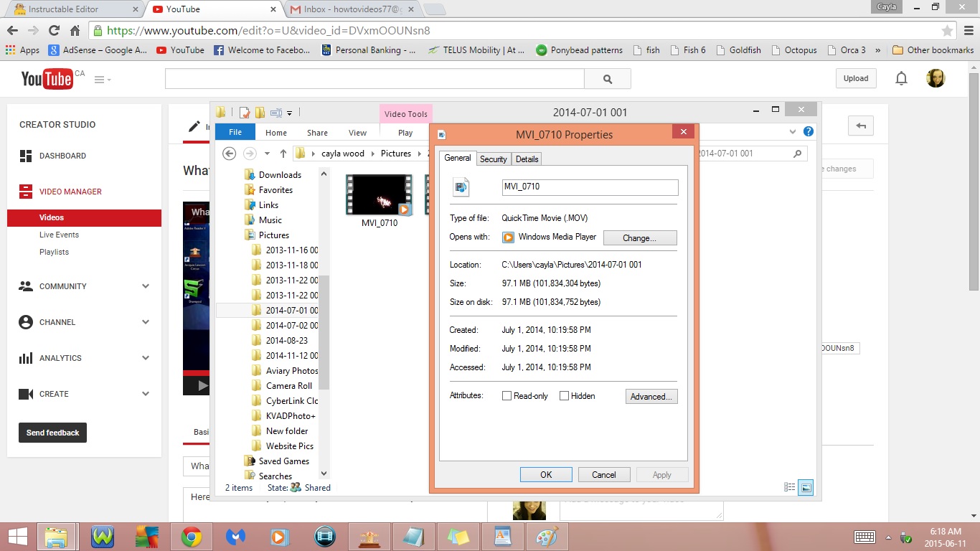Screen dimensions: 980x551
Task: Click the Change... button for Opens with
Action: pos(640,237)
